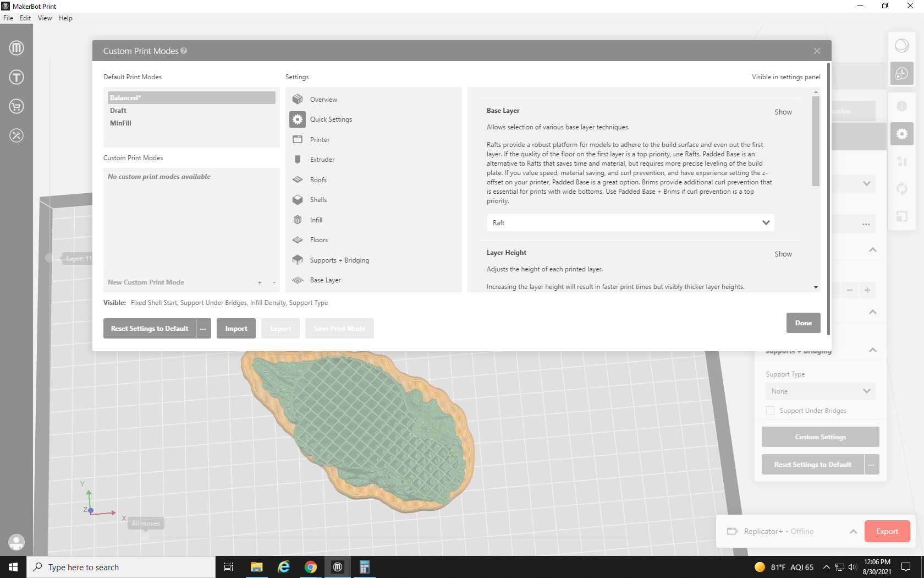Open the File menu
924x578 pixels.
point(8,18)
